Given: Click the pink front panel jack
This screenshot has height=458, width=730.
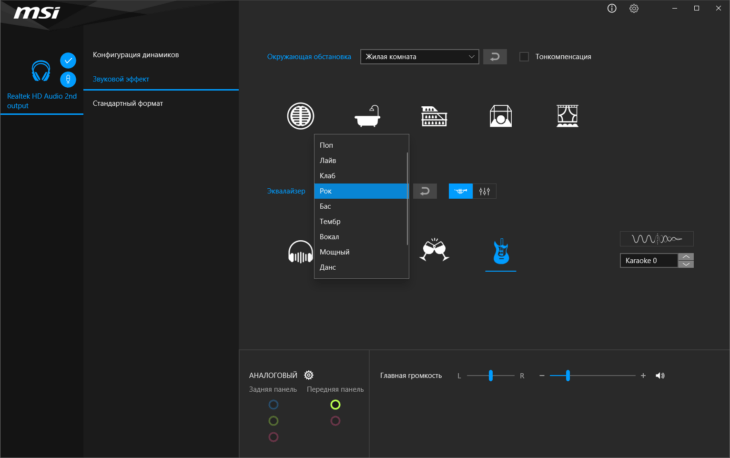Looking at the screenshot, I should (335, 421).
